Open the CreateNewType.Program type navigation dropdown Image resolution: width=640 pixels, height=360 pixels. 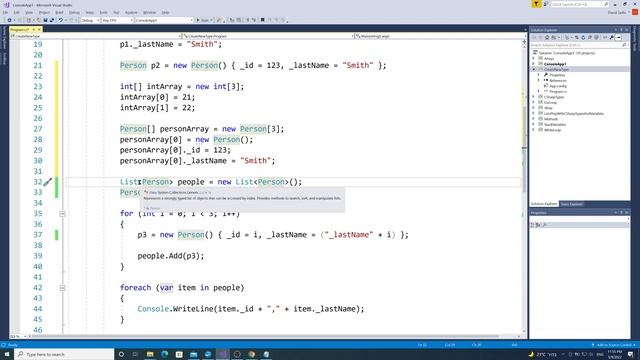point(267,36)
